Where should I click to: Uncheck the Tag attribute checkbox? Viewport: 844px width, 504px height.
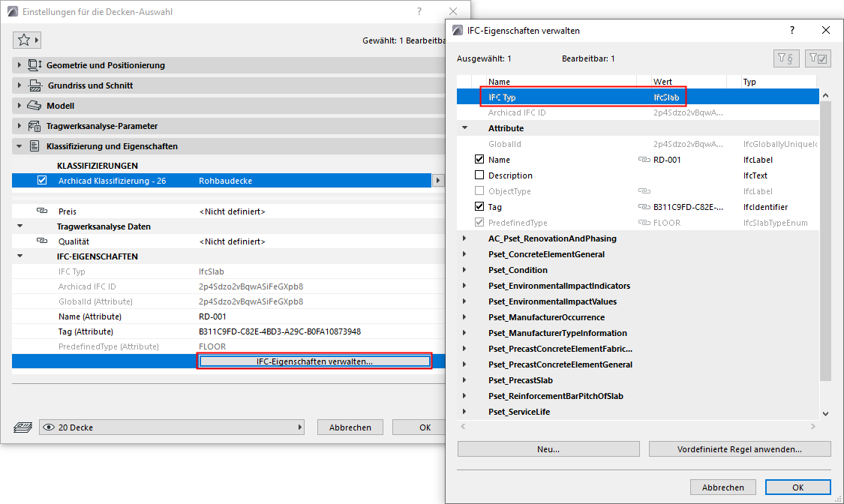click(479, 206)
